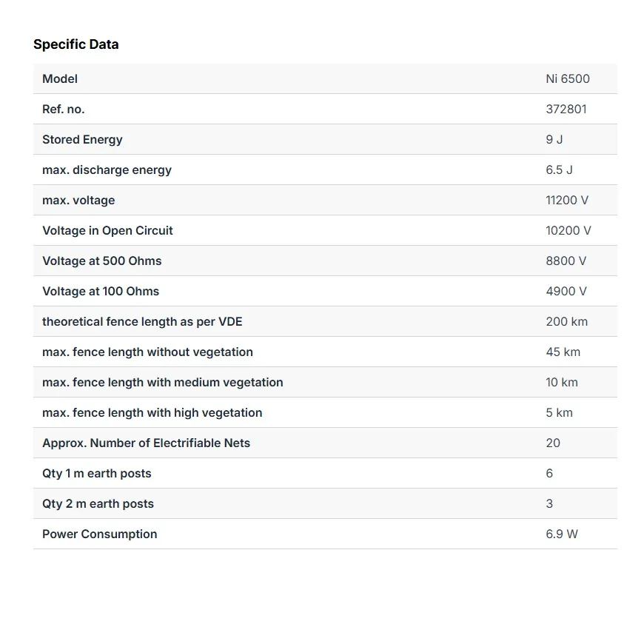Select the 6.5 J discharge energy value

[x=559, y=170]
